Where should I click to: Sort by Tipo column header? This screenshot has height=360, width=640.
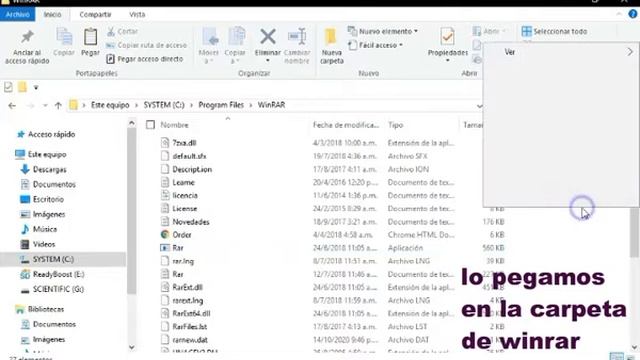(x=395, y=125)
